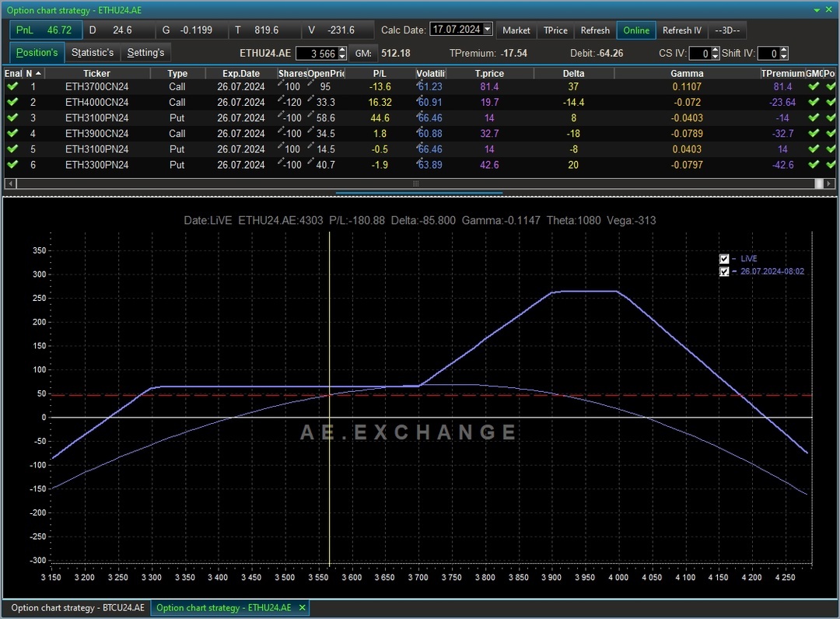
Task: Edit open price pencil icon in row 5
Action: point(310,146)
